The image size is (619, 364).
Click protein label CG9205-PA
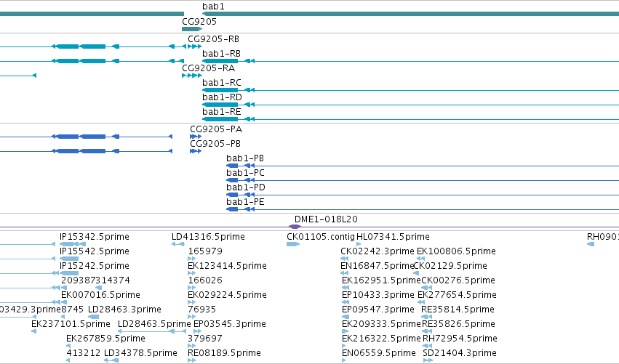pos(216,129)
